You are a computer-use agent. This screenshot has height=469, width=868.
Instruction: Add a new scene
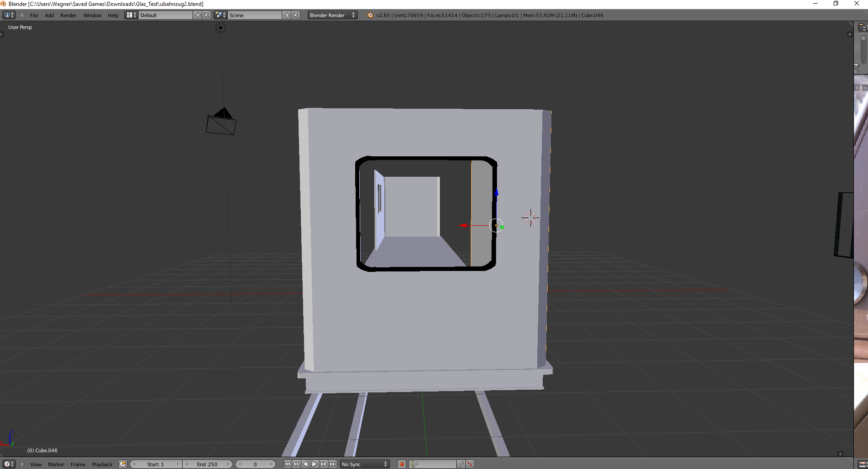(x=287, y=15)
